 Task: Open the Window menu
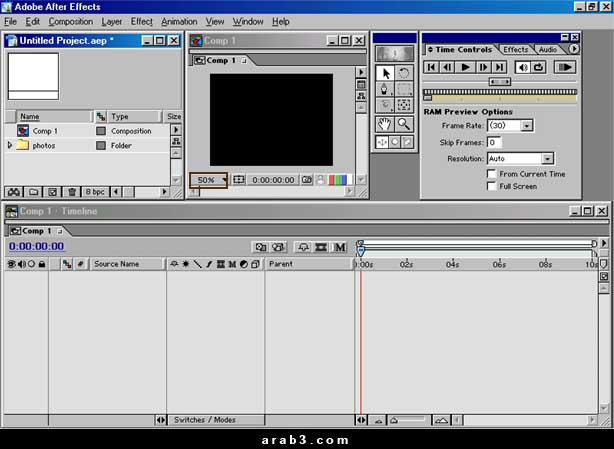pyautogui.click(x=248, y=22)
